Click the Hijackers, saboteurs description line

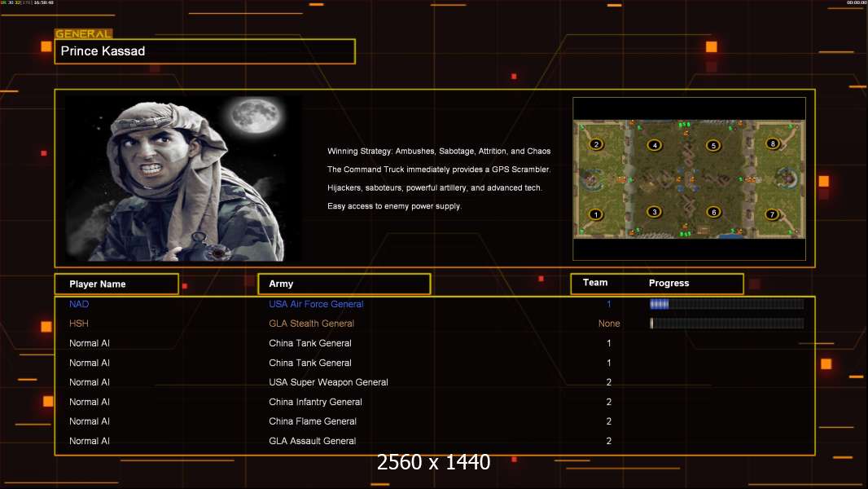click(435, 187)
